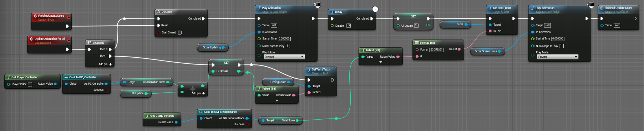Click the DoOnce Reset input pin
644x131 pixels.
(x=159, y=25)
